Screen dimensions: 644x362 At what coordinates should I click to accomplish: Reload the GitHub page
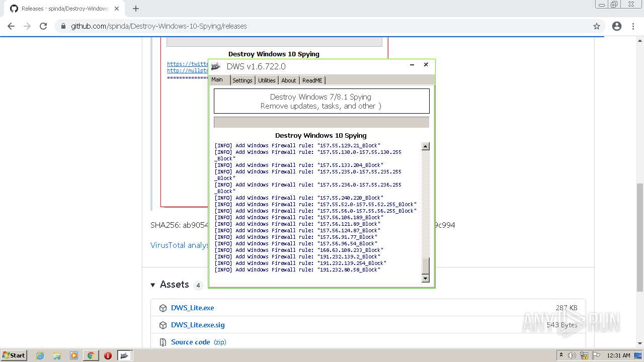pos(43,26)
